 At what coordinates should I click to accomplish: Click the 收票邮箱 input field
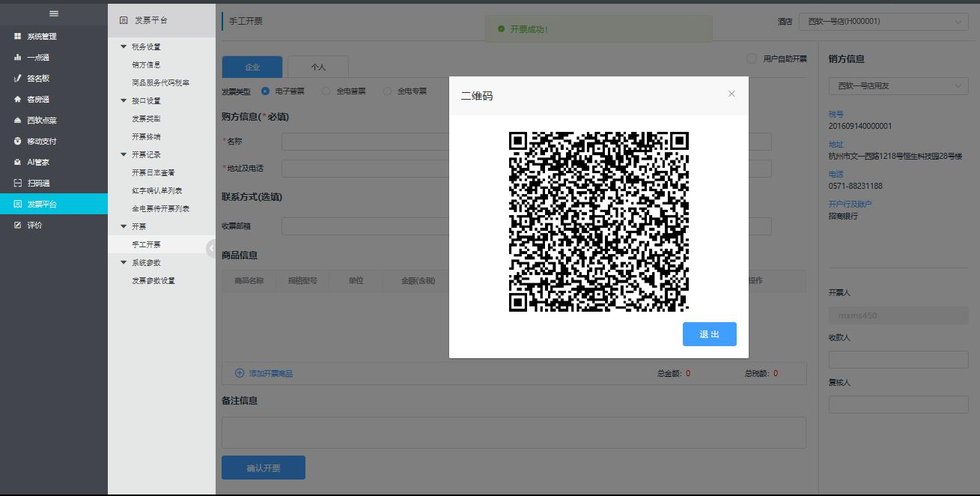526,226
